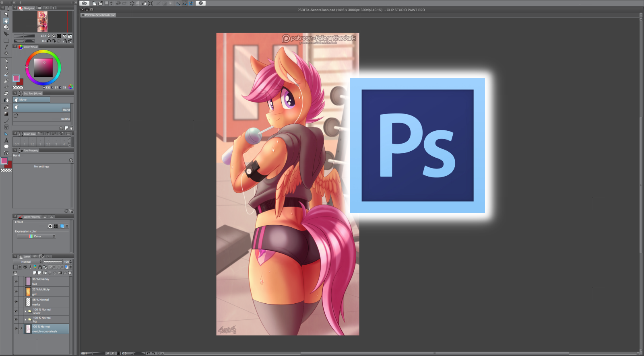
Task: Delete layer using the layer panel trash icon
Action: pos(70,273)
